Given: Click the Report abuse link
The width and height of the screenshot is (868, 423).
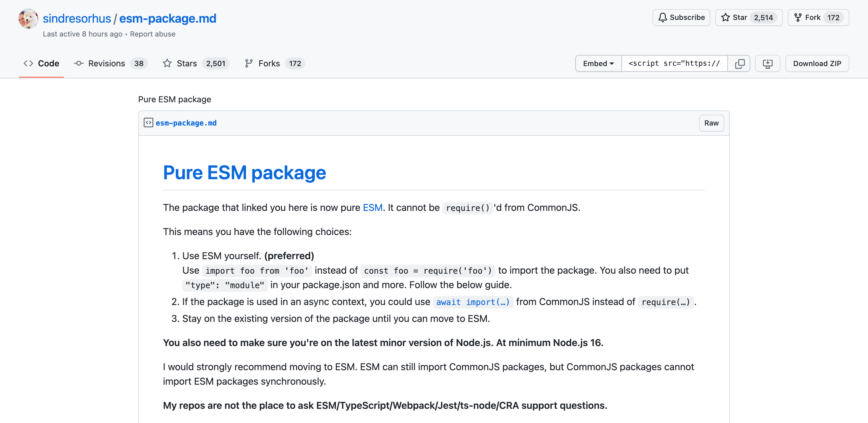Looking at the screenshot, I should pyautogui.click(x=153, y=34).
